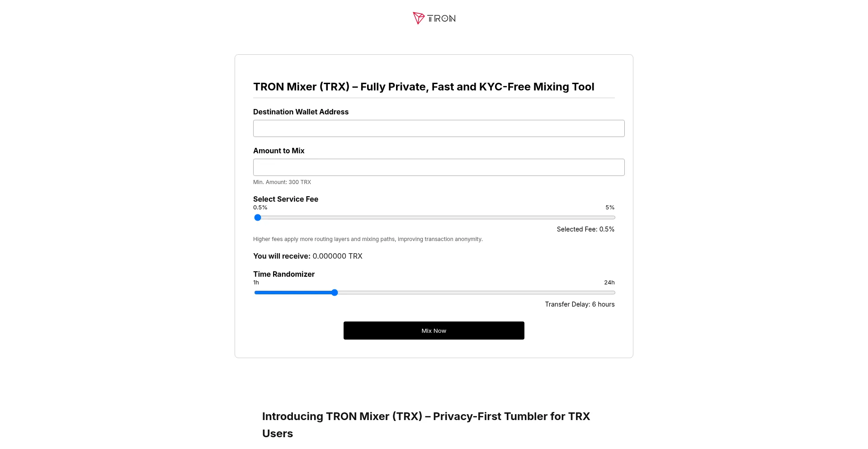Click the 5% maximum fee label
Viewport: 868px width, 449px height.
pos(610,208)
